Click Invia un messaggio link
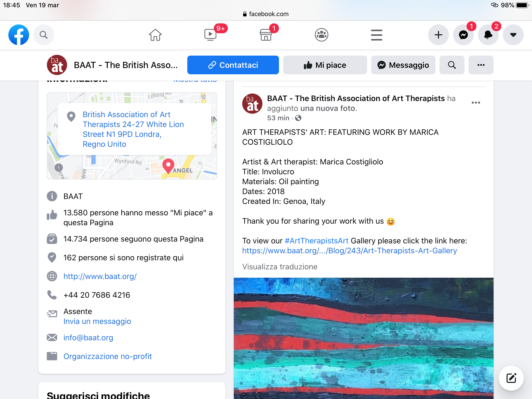Image resolution: width=532 pixels, height=399 pixels. [97, 321]
